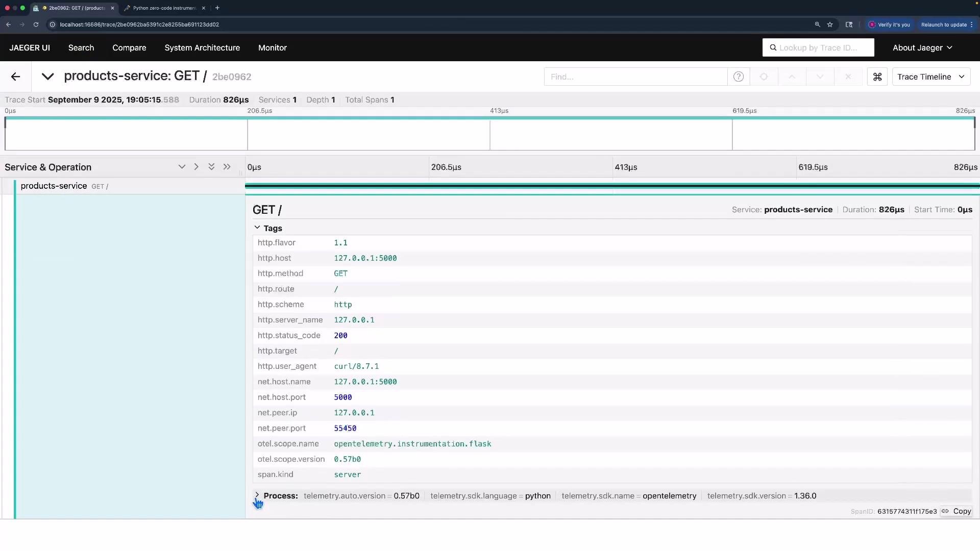Select the http.status_code value 200
The width and height of the screenshot is (980, 551).
pyautogui.click(x=340, y=336)
